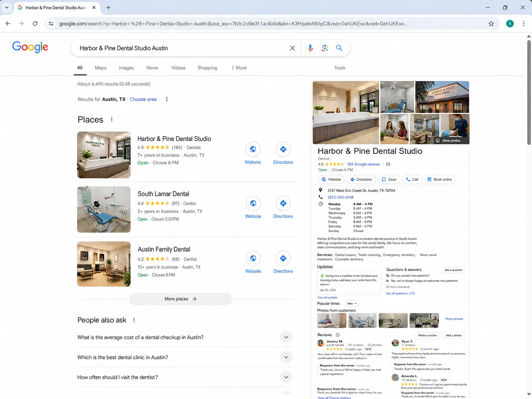Open the Austin Family Dental listing title
The width and height of the screenshot is (532, 399).
[x=164, y=249]
